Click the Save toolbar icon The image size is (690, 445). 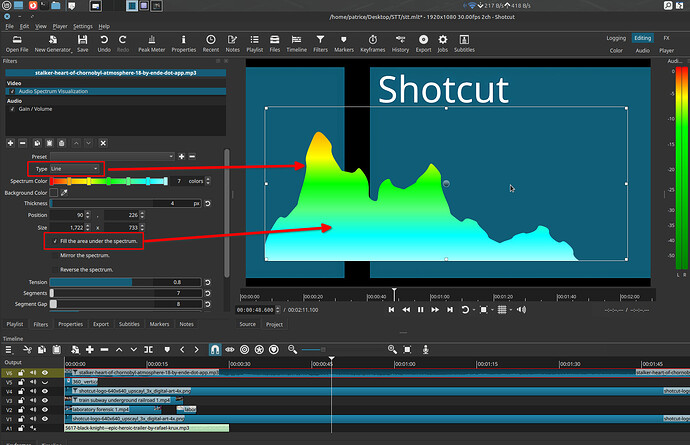click(x=82, y=41)
